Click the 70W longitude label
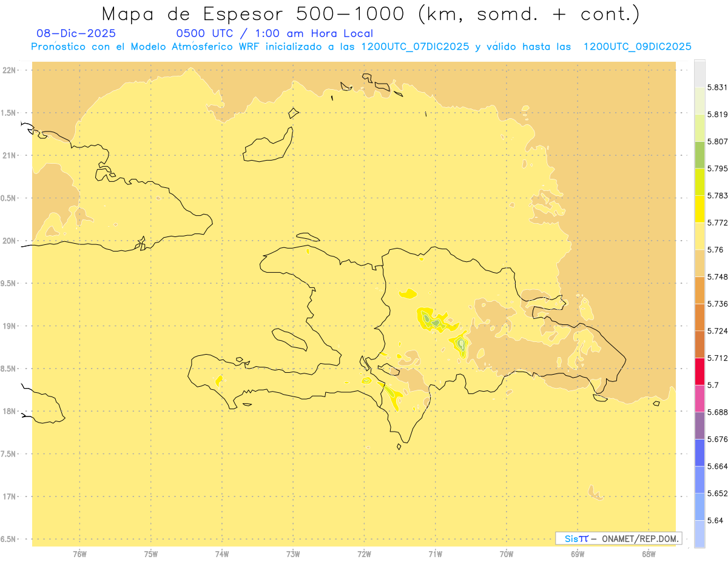Screen dimensions: 728x562 point(507,554)
